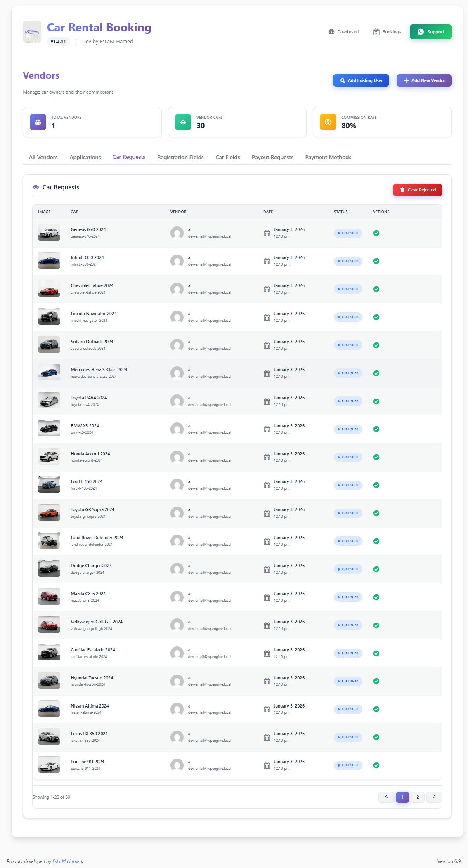This screenshot has height=868, width=468.
Task: Go to the previous page with the left chevron
Action: 386,797
